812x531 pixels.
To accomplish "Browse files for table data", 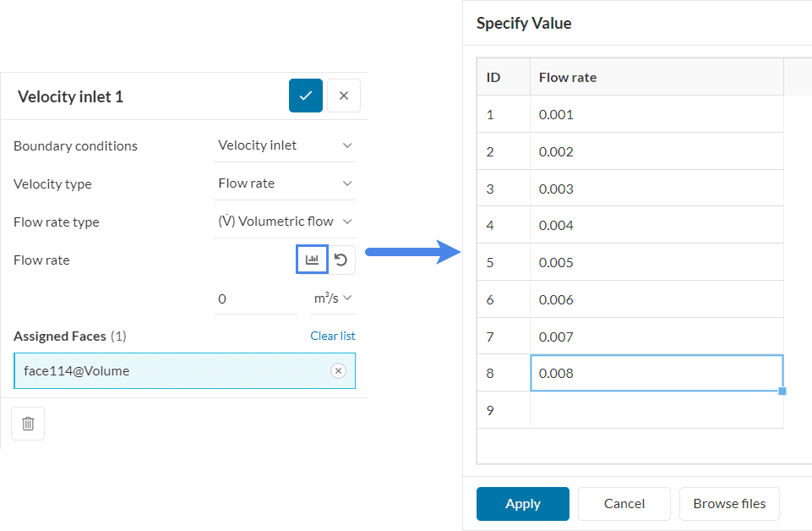I will pos(729,504).
